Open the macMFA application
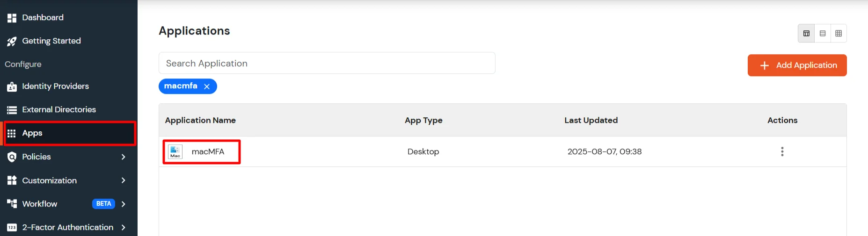The width and height of the screenshot is (868, 236). click(208, 152)
